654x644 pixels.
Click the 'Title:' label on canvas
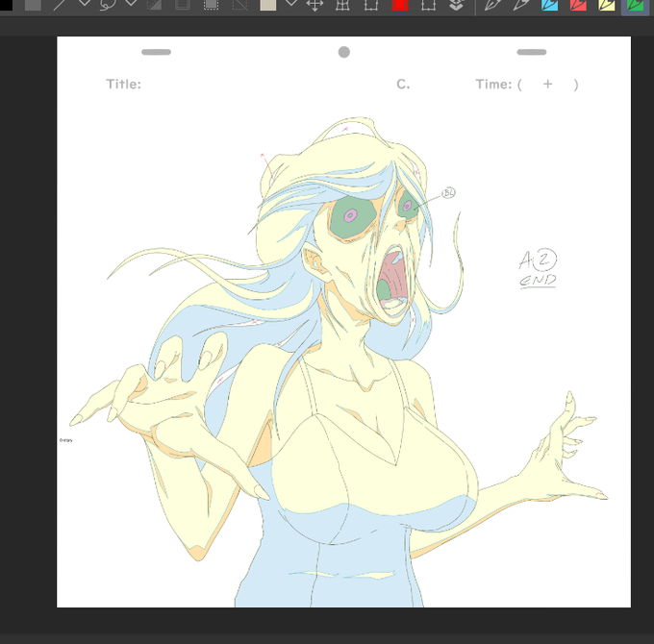(x=124, y=85)
